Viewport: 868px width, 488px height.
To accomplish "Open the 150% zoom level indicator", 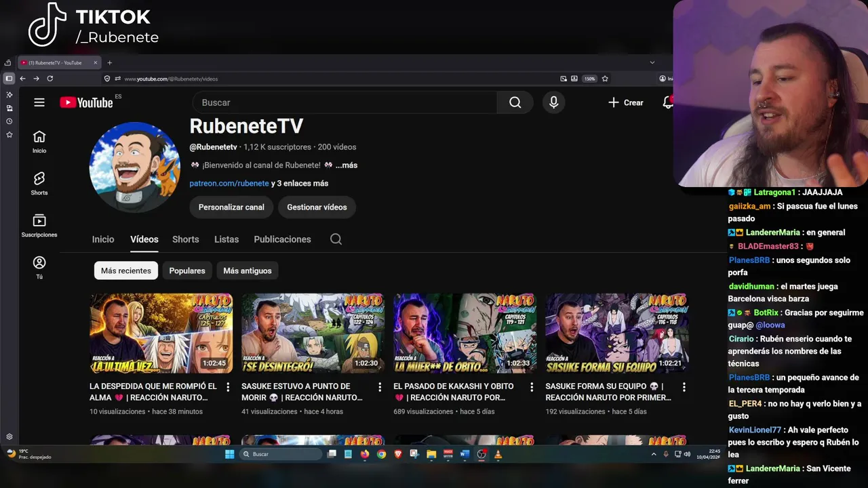I will pos(590,79).
